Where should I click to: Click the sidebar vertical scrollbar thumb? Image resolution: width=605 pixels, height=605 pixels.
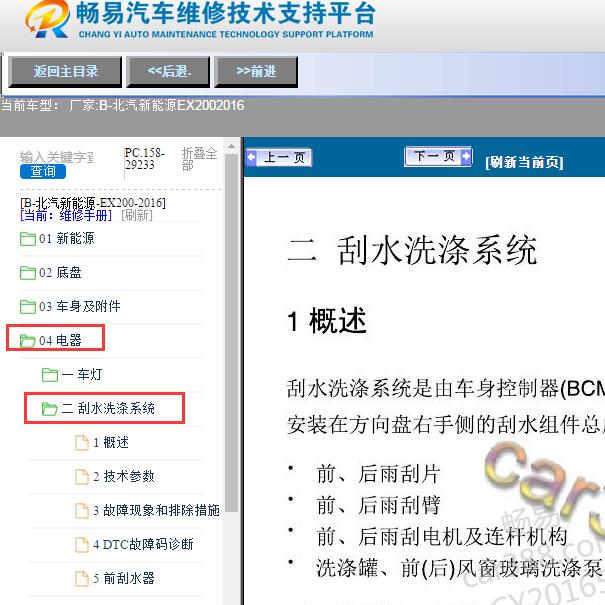coord(231,333)
